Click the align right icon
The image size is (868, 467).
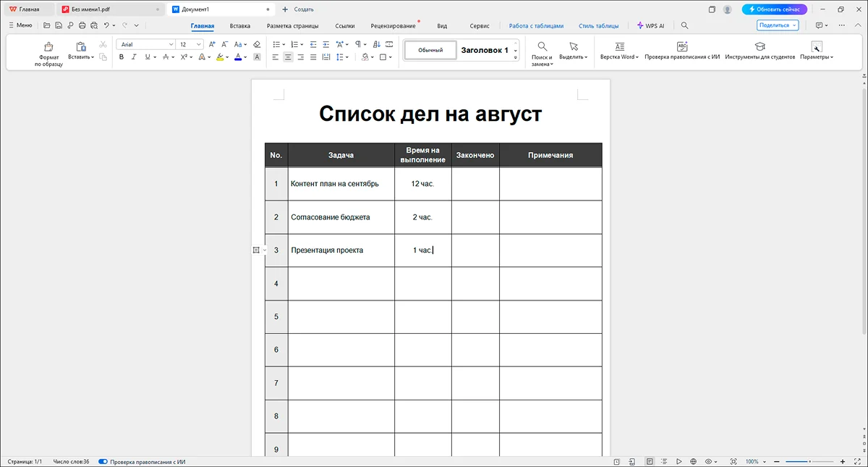(300, 56)
